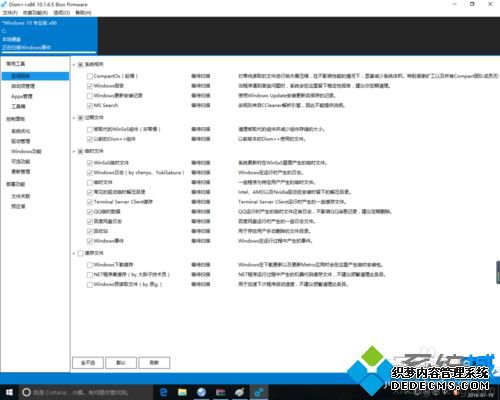
Task: Open File Explorer from the taskbar
Action: (x=182, y=392)
